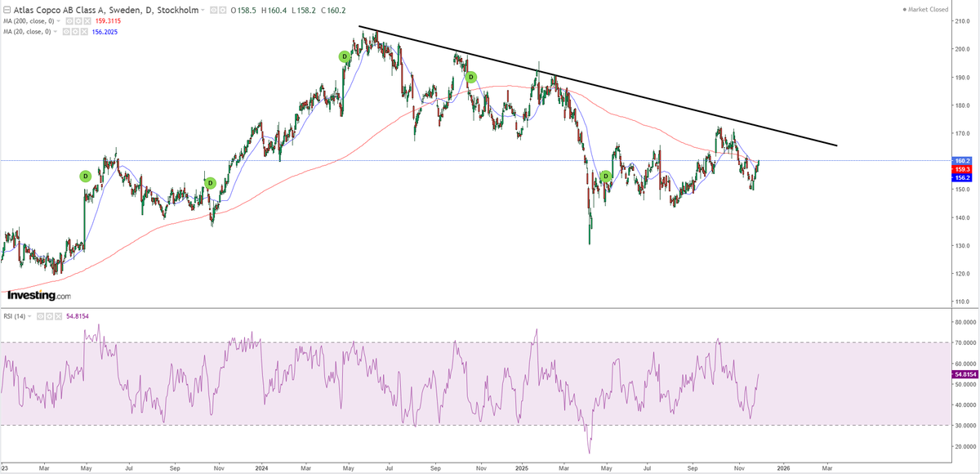Click the 70.0000 RSI axis level
980x474 pixels.
(x=964, y=342)
